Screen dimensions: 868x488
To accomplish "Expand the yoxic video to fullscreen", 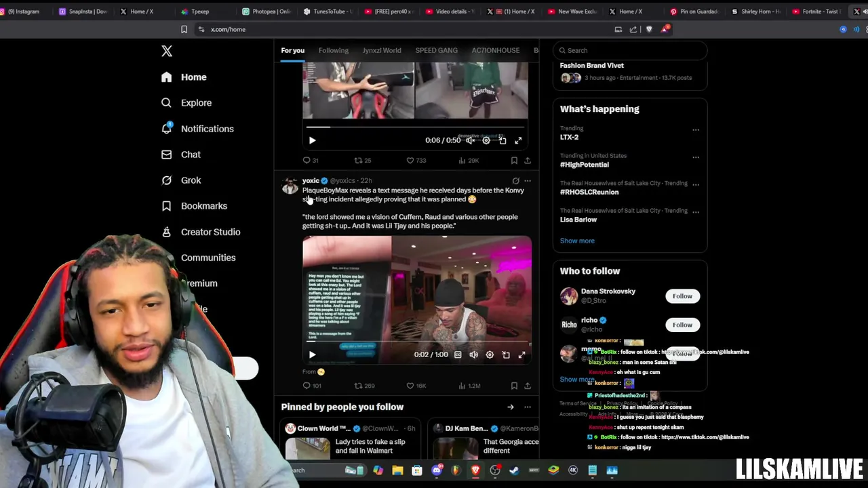I will click(x=521, y=354).
